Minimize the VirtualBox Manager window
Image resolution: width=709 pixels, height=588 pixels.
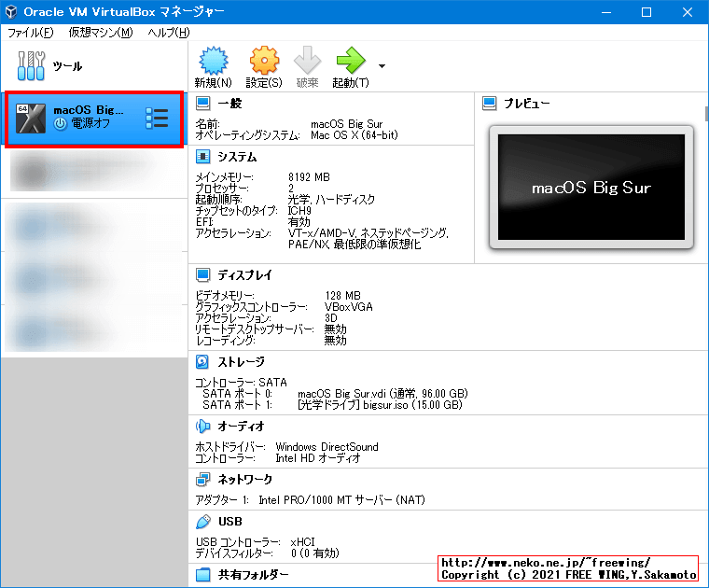coord(606,12)
